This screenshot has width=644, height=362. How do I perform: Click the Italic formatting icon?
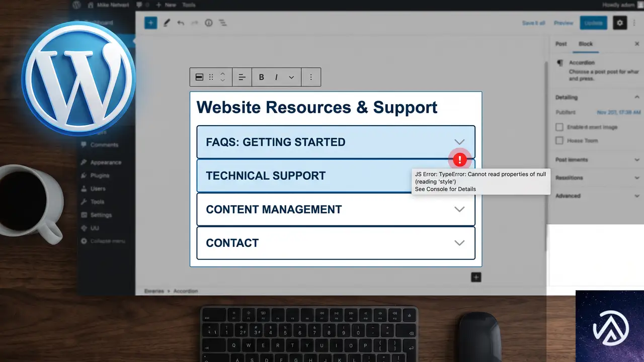(x=276, y=77)
